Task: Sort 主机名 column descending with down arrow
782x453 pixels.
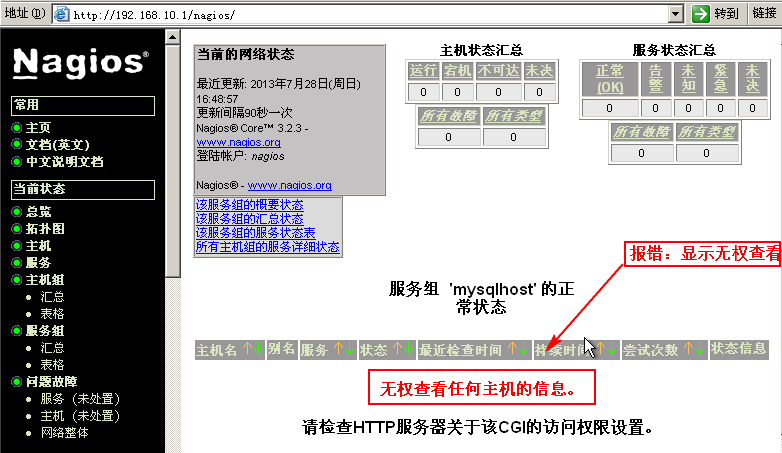Action: tap(258, 348)
